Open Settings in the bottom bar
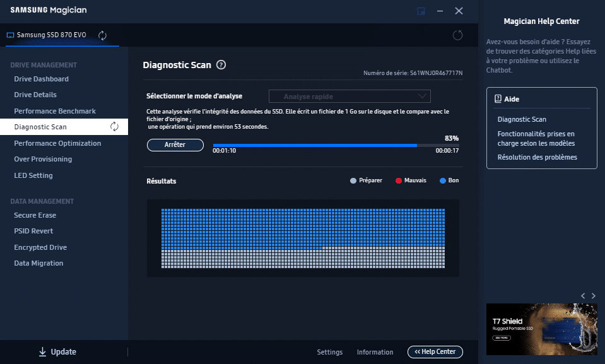The height and width of the screenshot is (364, 605). [329, 352]
